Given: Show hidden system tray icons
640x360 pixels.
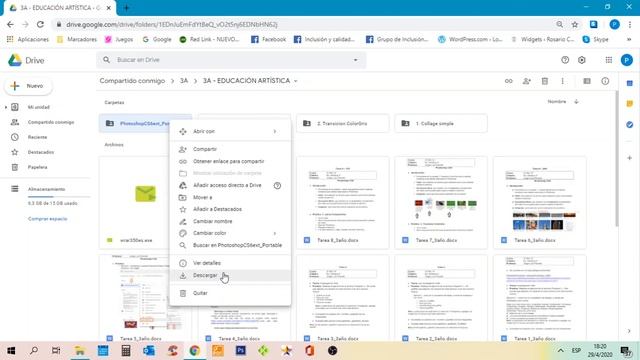Looking at the screenshot, I should click(x=561, y=350).
